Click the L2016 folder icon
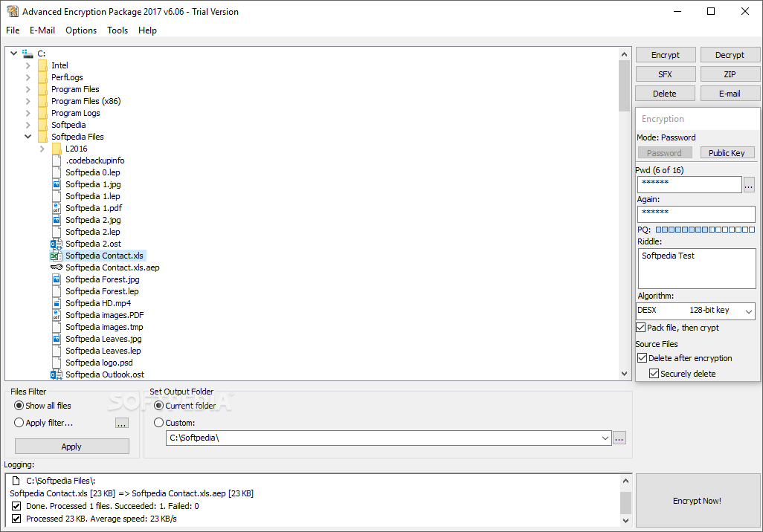Screen dimensions: 763x532 point(57,149)
